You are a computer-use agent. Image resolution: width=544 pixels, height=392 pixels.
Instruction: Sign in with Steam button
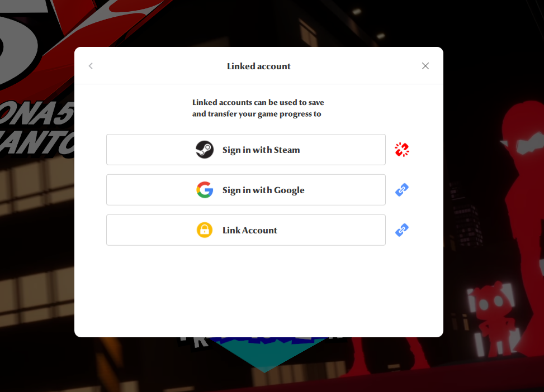click(246, 150)
